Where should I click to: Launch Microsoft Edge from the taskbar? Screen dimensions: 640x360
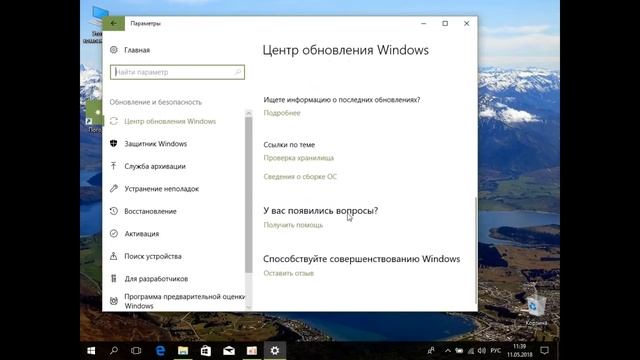(160, 351)
